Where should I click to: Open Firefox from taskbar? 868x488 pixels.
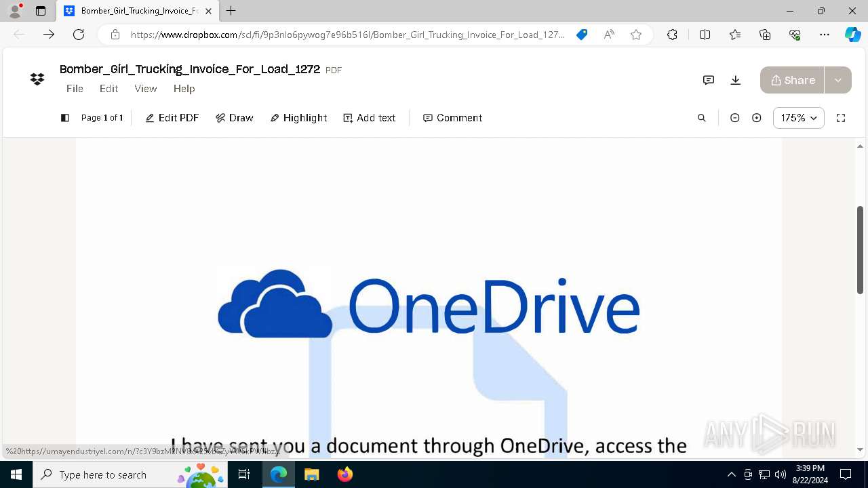pyautogui.click(x=344, y=474)
